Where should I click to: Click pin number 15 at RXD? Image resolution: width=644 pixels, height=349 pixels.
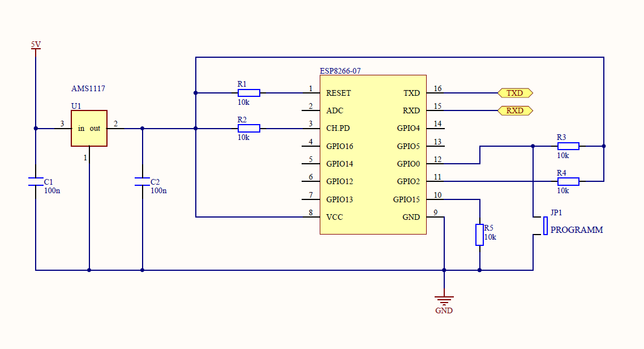pyautogui.click(x=438, y=106)
